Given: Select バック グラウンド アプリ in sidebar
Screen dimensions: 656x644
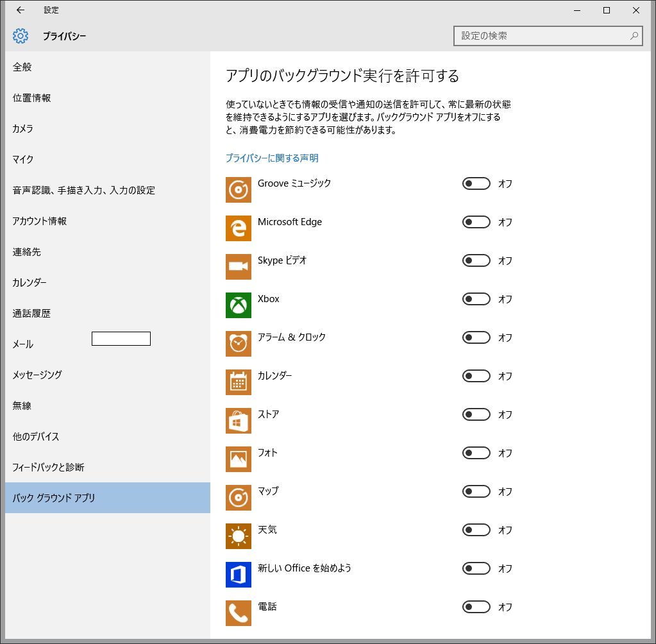Looking at the screenshot, I should (108, 498).
